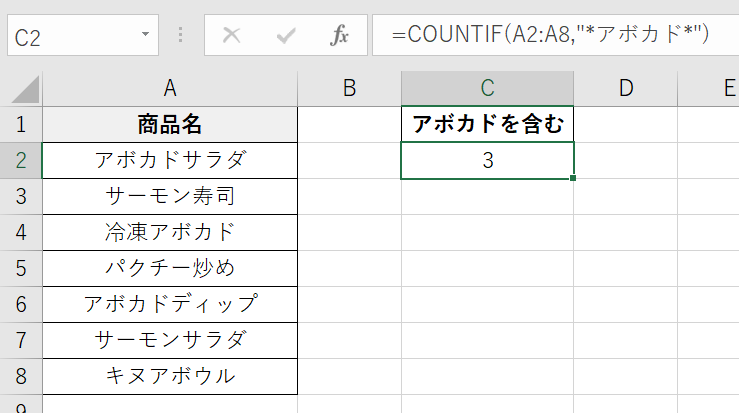
Task: Select the 商品名 header cell
Action: [x=170, y=125]
